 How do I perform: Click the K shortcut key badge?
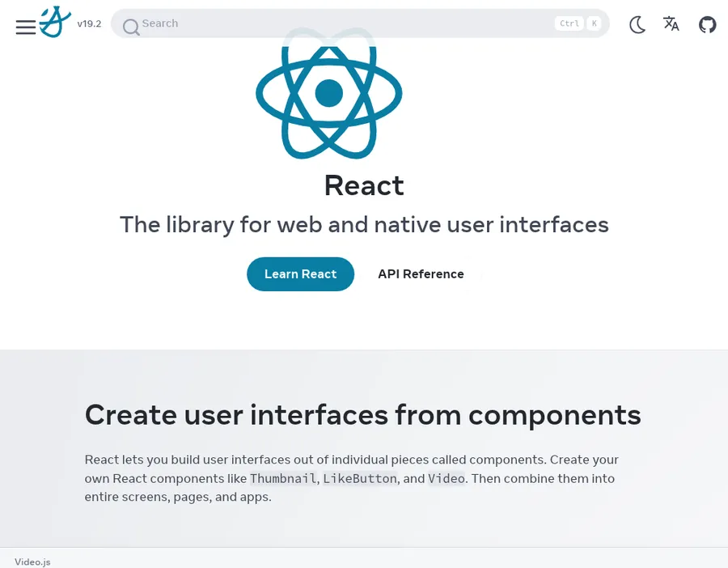[x=594, y=23]
